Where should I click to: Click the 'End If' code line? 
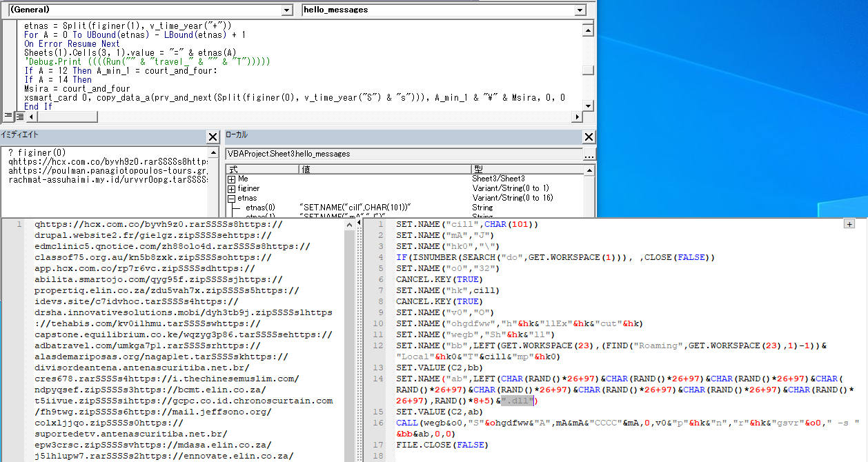[x=39, y=106]
